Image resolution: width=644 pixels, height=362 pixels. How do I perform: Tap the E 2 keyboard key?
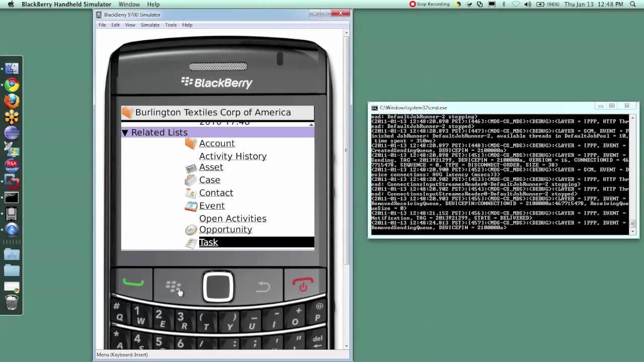tap(161, 319)
